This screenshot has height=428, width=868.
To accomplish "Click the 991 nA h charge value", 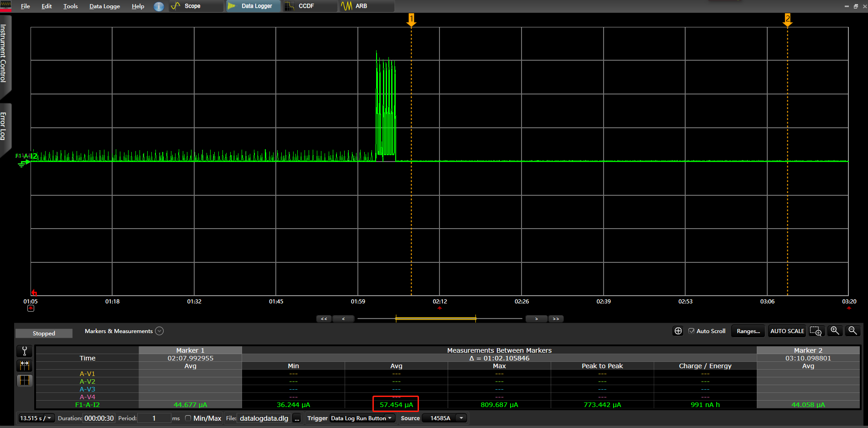I will click(x=705, y=405).
